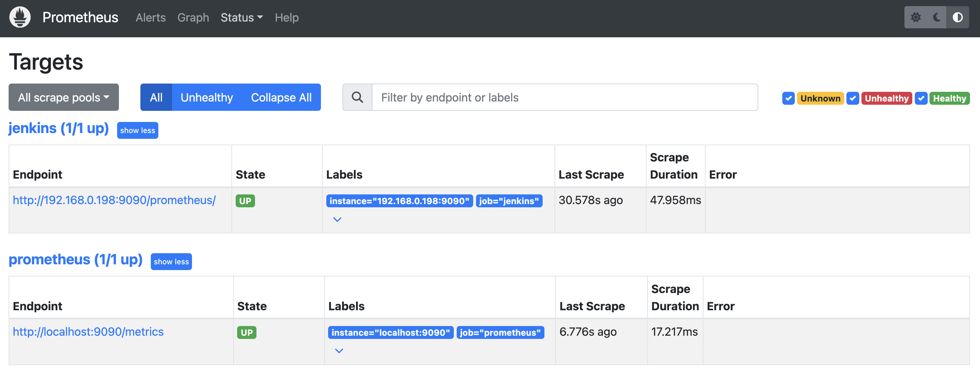Screen dimensions: 980x373
Task: Select the All targets filter button
Action: (156, 98)
